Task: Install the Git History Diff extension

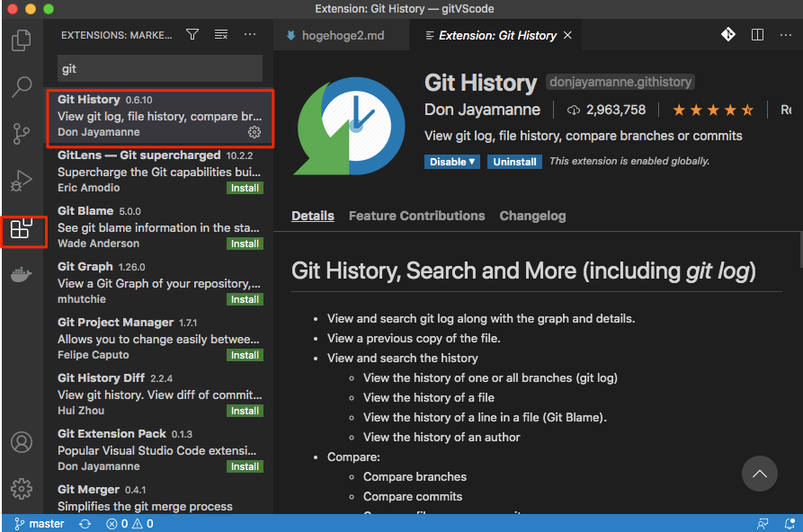Action: pyautogui.click(x=245, y=412)
